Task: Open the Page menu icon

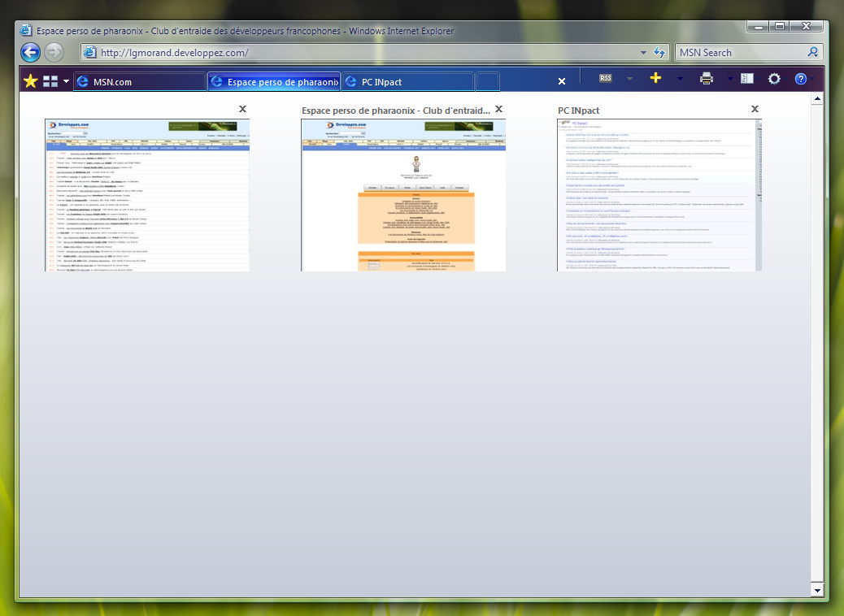Action: pyautogui.click(x=747, y=79)
